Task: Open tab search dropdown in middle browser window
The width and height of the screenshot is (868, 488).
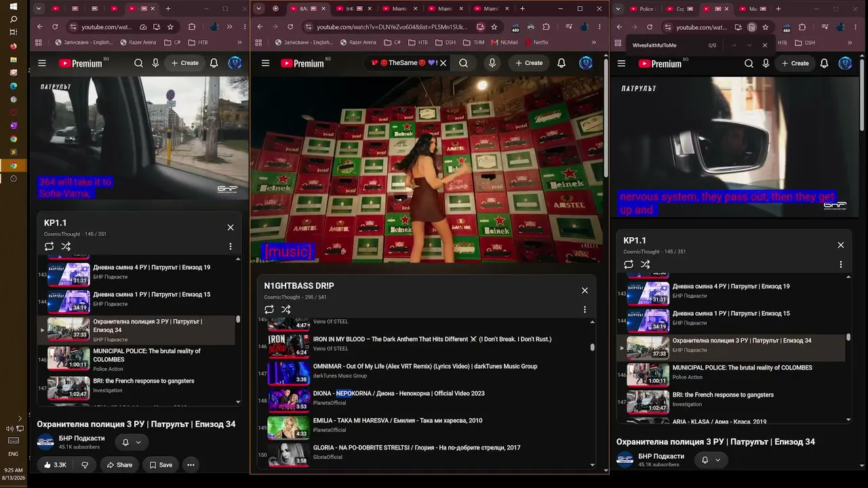Action: coord(258,9)
